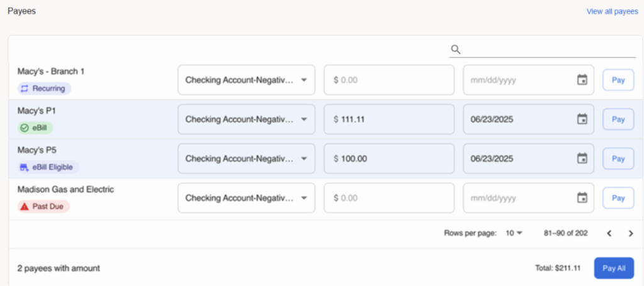Click the Payees heading
Viewport: 644px width, 286px height.
coord(22,11)
